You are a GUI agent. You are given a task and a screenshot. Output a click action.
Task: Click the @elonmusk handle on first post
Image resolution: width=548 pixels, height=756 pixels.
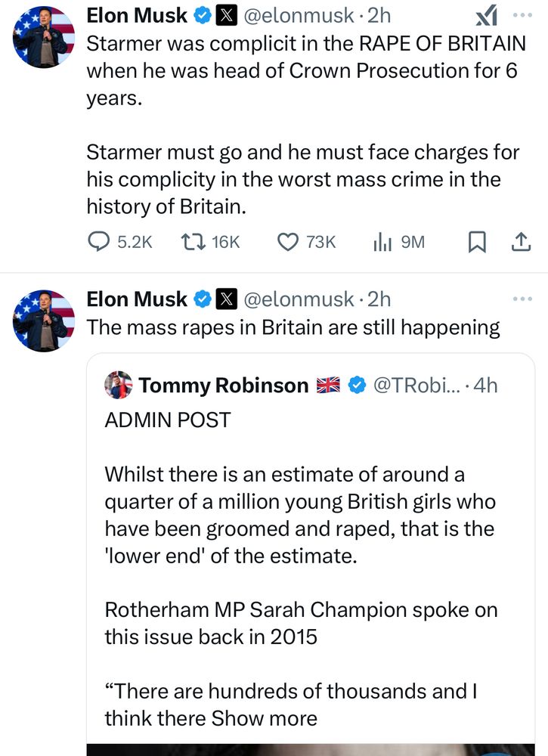pyautogui.click(x=299, y=15)
